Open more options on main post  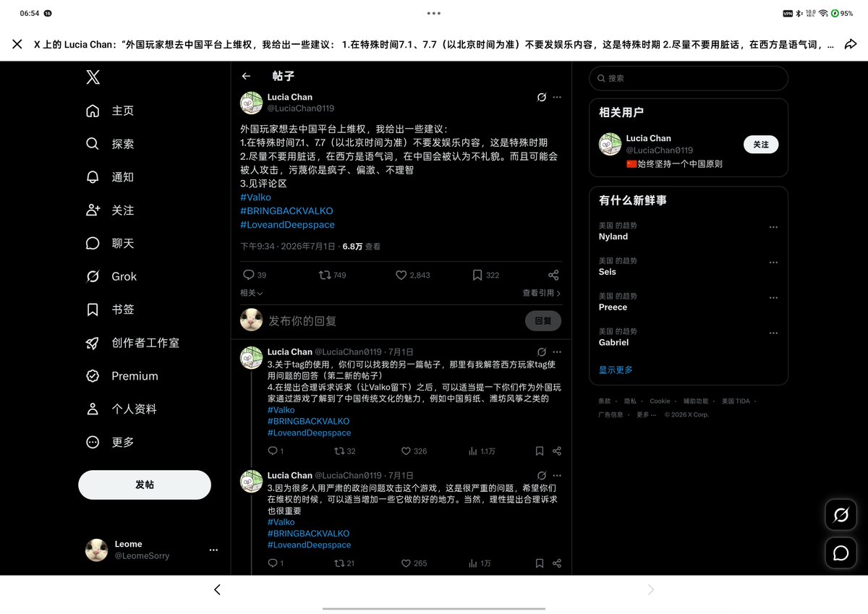click(x=557, y=97)
